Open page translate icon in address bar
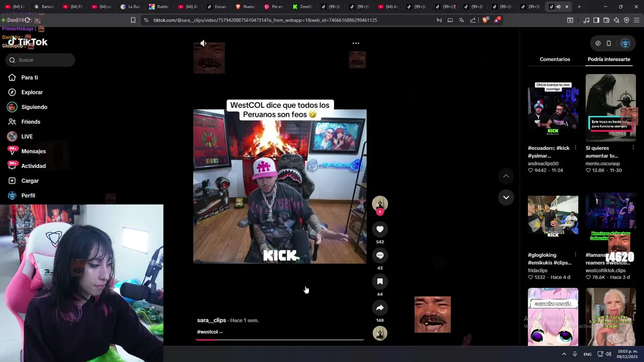The image size is (644, 362). pyautogui.click(x=461, y=20)
